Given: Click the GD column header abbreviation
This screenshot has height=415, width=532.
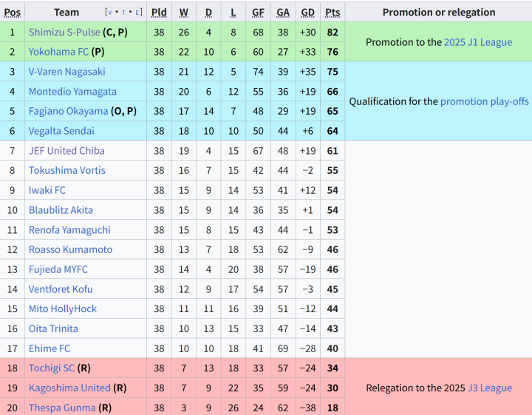Looking at the screenshot, I should coord(307,13).
